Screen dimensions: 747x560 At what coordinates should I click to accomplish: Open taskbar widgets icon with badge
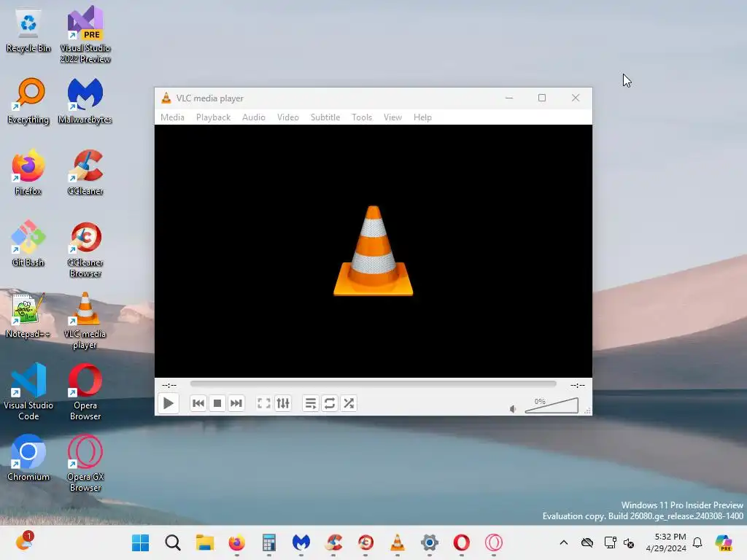pos(24,542)
